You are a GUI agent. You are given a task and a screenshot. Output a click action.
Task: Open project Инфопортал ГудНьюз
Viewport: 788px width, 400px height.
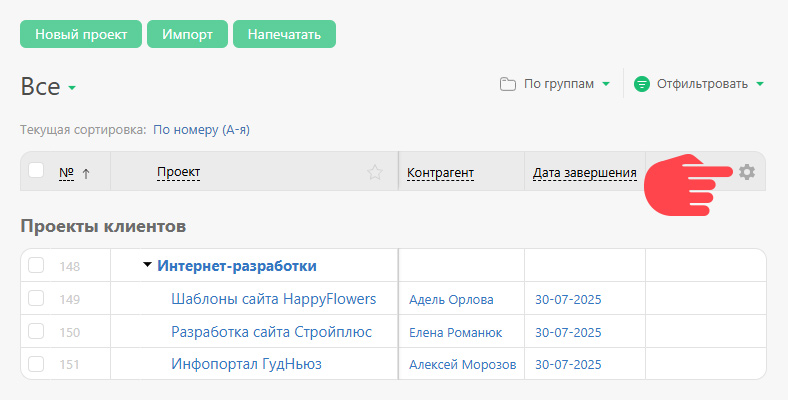click(x=246, y=364)
